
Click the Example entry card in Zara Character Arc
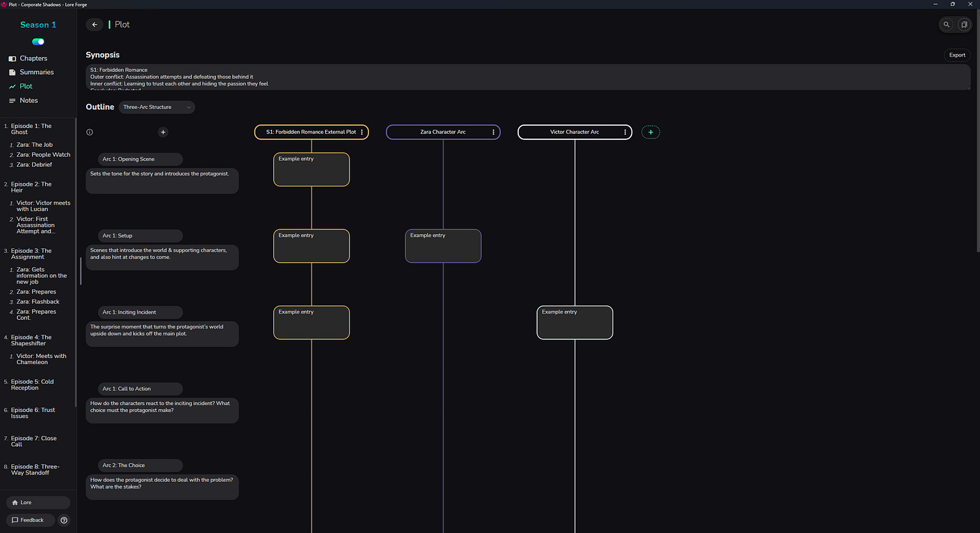click(443, 246)
